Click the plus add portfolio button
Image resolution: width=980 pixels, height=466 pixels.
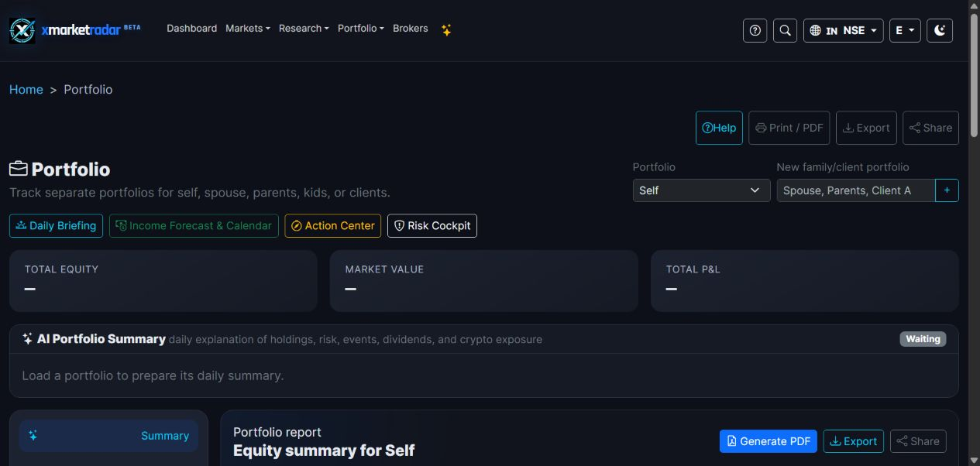[947, 190]
